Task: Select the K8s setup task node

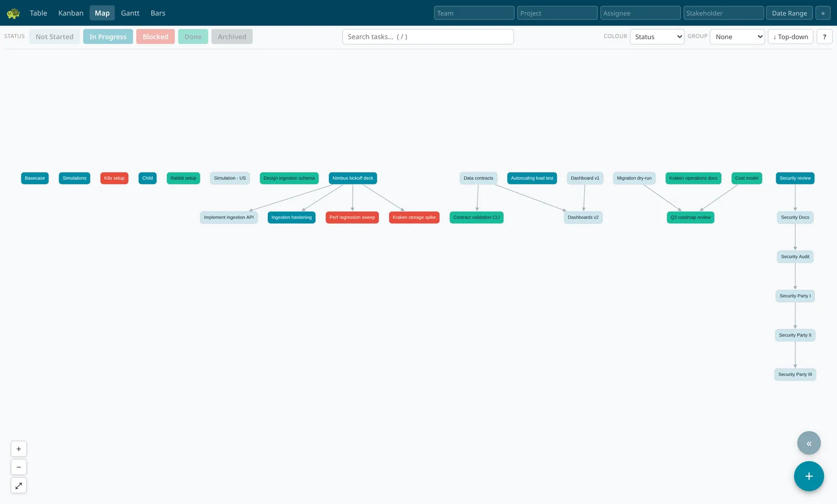Action: tap(115, 178)
